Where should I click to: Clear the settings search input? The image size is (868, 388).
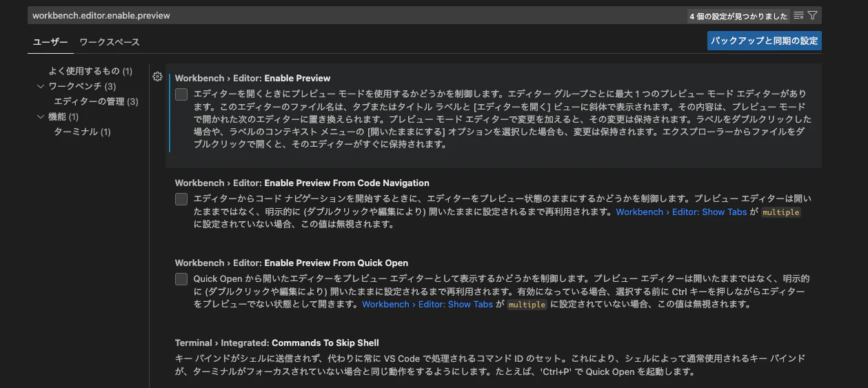pyautogui.click(x=798, y=15)
